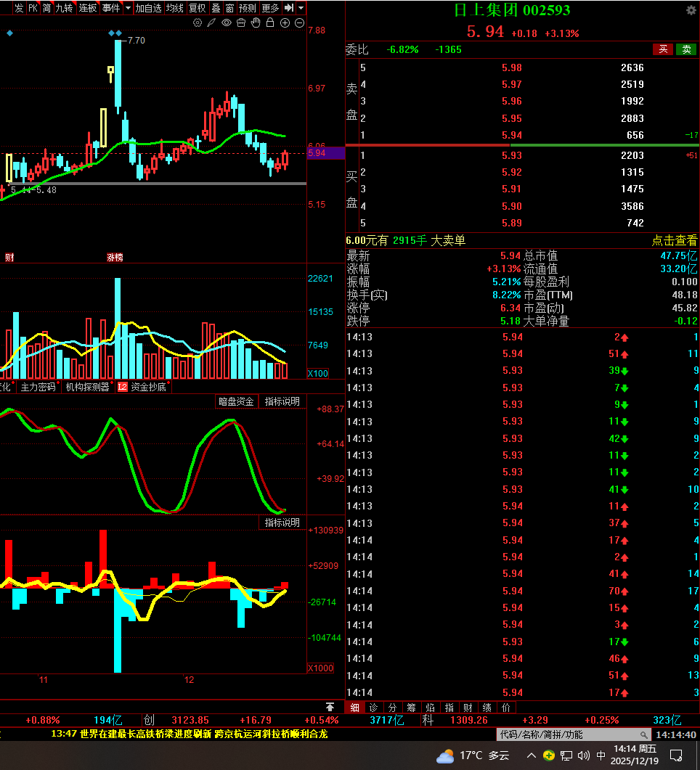Image resolution: width=700 pixels, height=770 pixels.
Task: Open chart settings gear icon above K-line
Action: click(x=198, y=23)
